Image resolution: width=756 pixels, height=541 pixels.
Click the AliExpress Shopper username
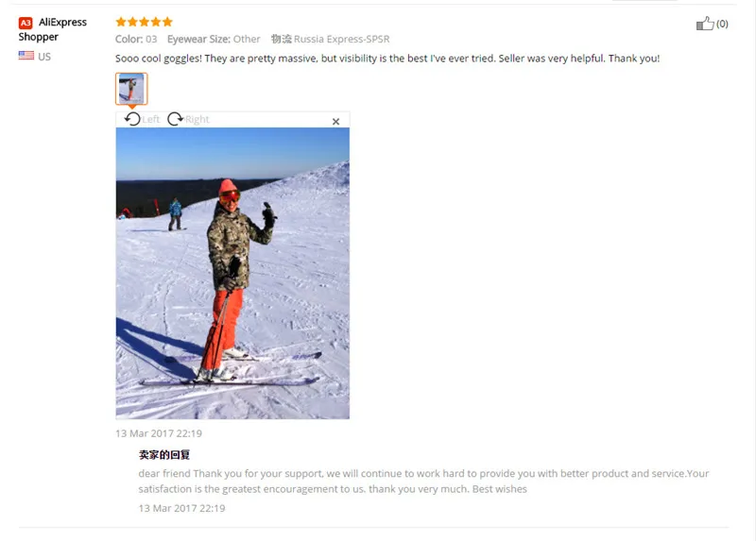(x=52, y=29)
